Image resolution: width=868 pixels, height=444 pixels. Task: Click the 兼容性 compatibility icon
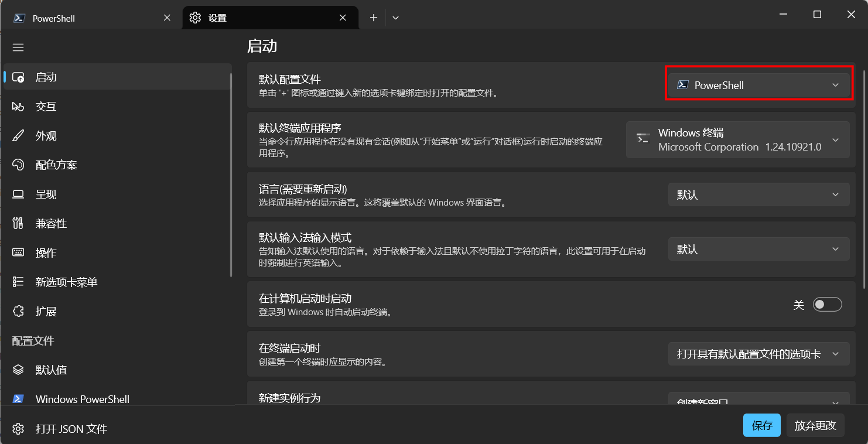pos(18,224)
